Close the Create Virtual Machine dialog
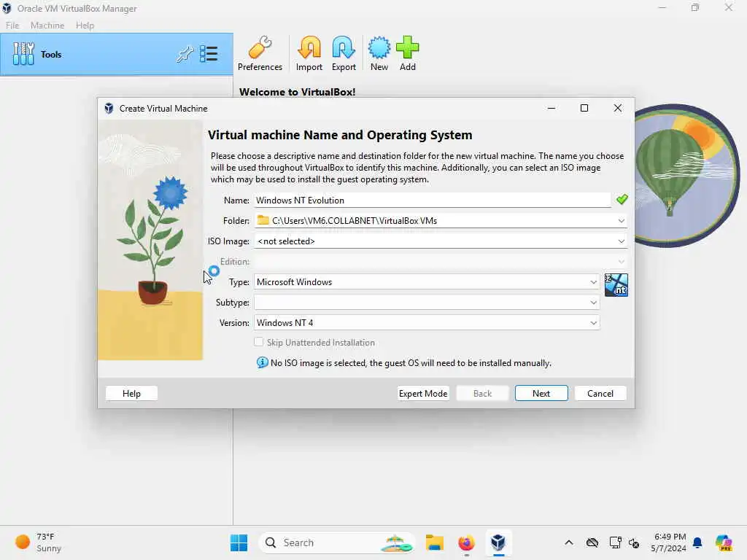The image size is (747, 560). click(x=617, y=108)
